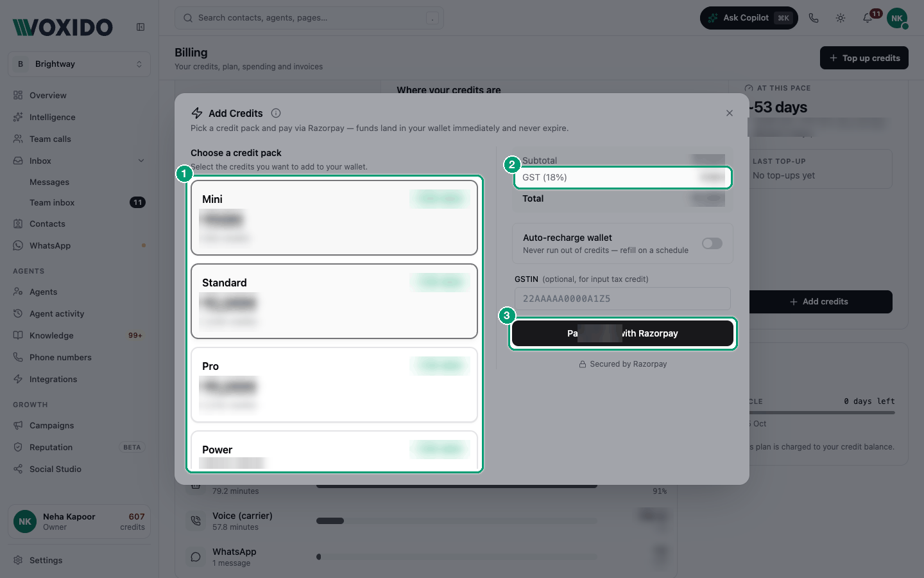Screen dimensions: 924x578
Task: Open the phone dialer icon in header
Action: point(814,18)
